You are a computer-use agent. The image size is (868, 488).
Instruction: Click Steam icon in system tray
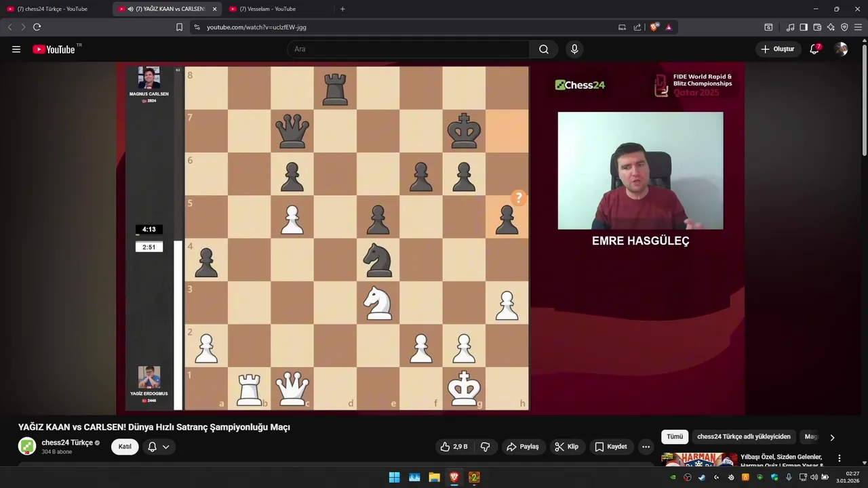(702, 477)
